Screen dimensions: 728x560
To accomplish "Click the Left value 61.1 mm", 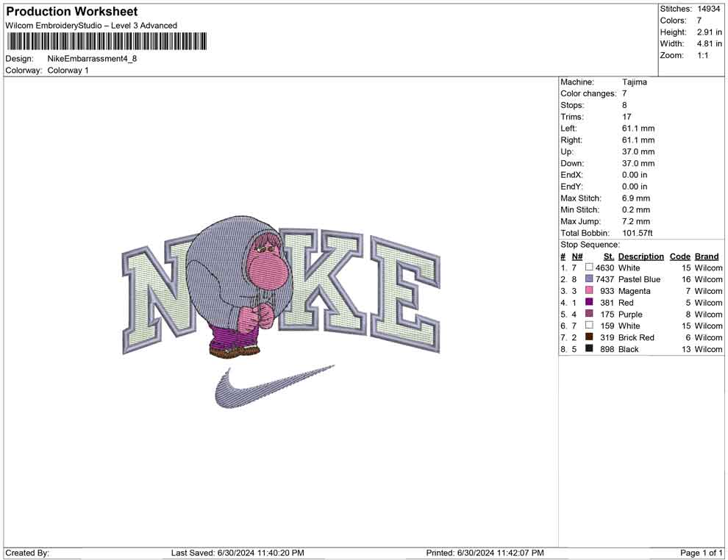I will pos(638,129).
